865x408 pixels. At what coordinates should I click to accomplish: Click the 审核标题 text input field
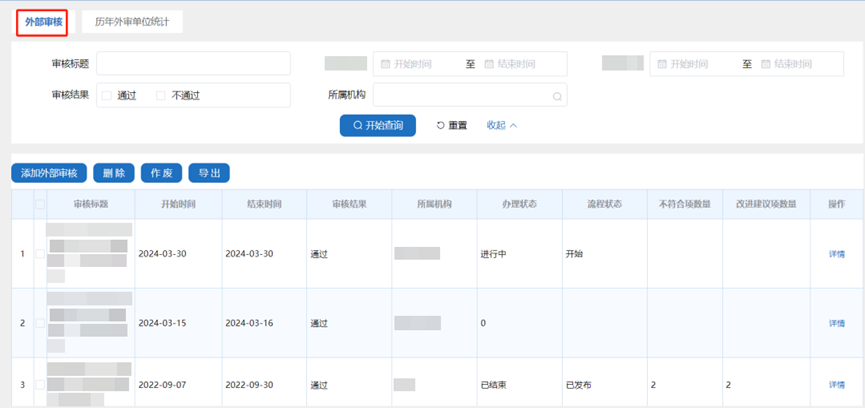193,64
